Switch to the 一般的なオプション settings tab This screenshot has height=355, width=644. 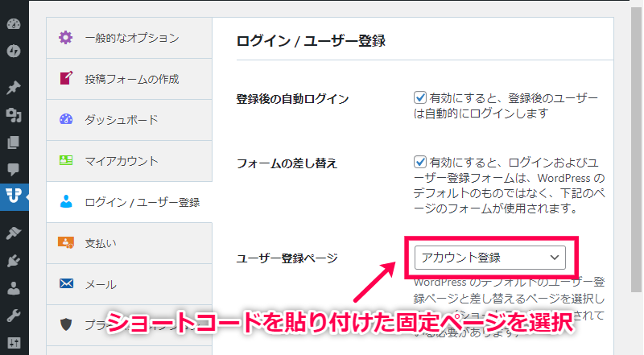[x=130, y=38]
